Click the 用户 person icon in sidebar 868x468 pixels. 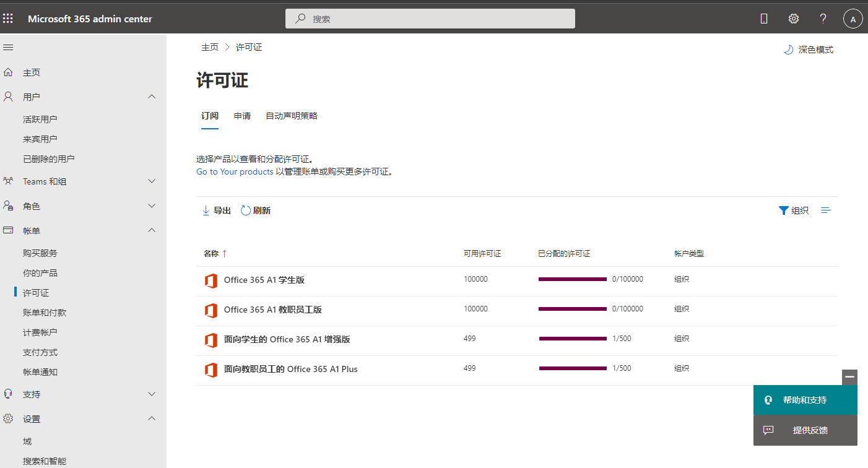[8, 97]
